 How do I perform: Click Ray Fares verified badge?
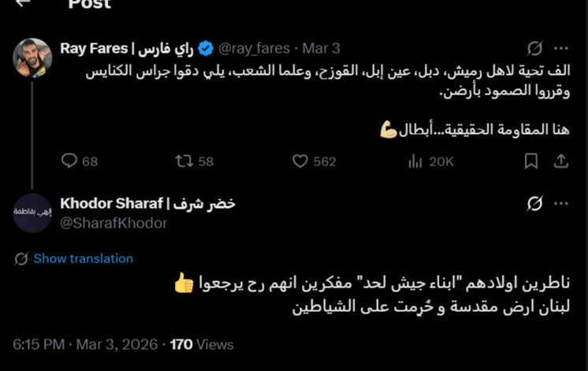click(205, 49)
